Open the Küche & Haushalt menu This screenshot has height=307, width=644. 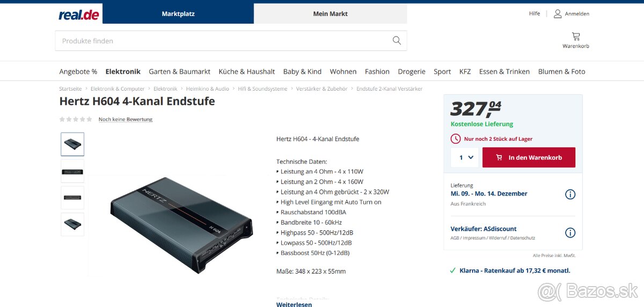pos(247,71)
